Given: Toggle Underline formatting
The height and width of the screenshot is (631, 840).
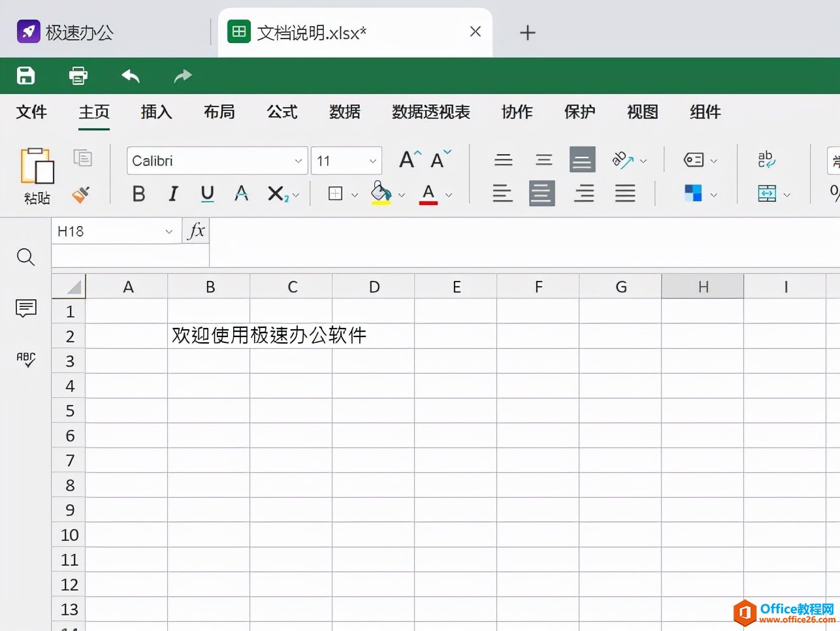Looking at the screenshot, I should pyautogui.click(x=208, y=194).
